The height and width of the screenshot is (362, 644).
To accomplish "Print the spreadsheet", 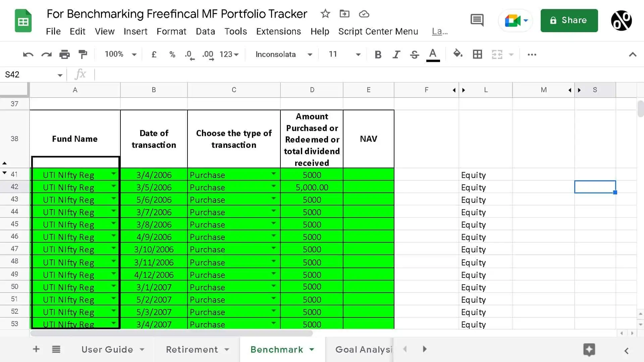I will (x=64, y=54).
